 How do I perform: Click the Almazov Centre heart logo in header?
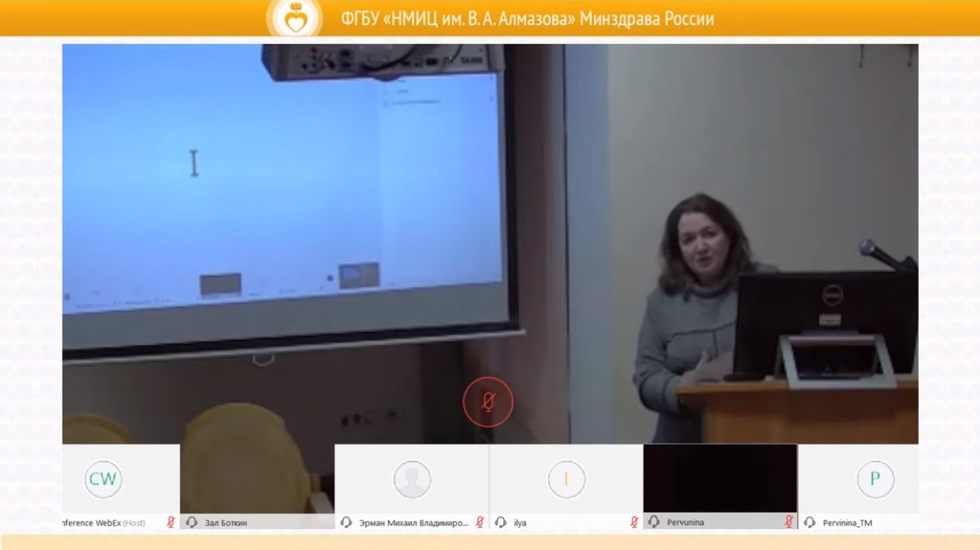coord(295,18)
